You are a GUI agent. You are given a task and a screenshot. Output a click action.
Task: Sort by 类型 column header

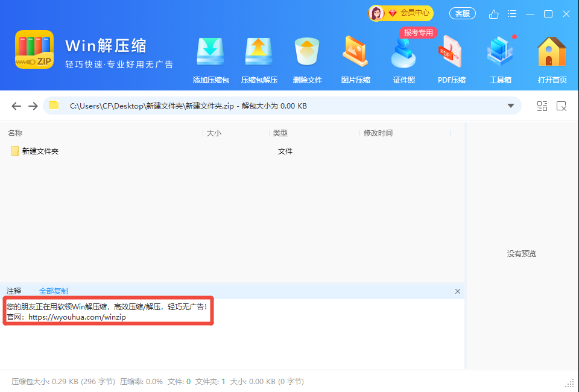(x=280, y=133)
